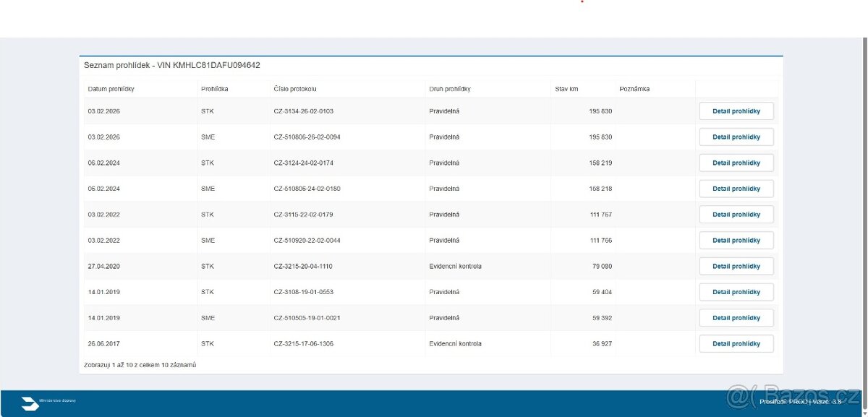Click the Datum prohlídky column header
The width and height of the screenshot is (868, 417).
pyautogui.click(x=111, y=89)
